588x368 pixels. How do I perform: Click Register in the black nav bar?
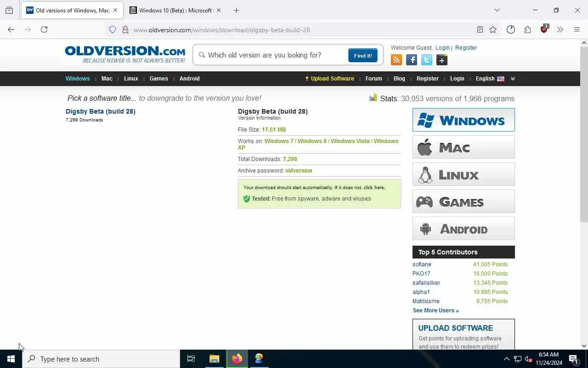coord(428,79)
